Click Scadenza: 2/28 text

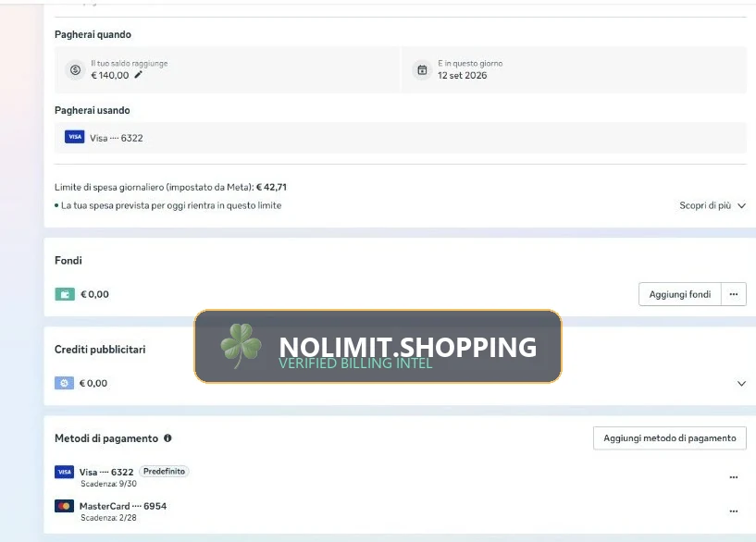[x=108, y=517]
